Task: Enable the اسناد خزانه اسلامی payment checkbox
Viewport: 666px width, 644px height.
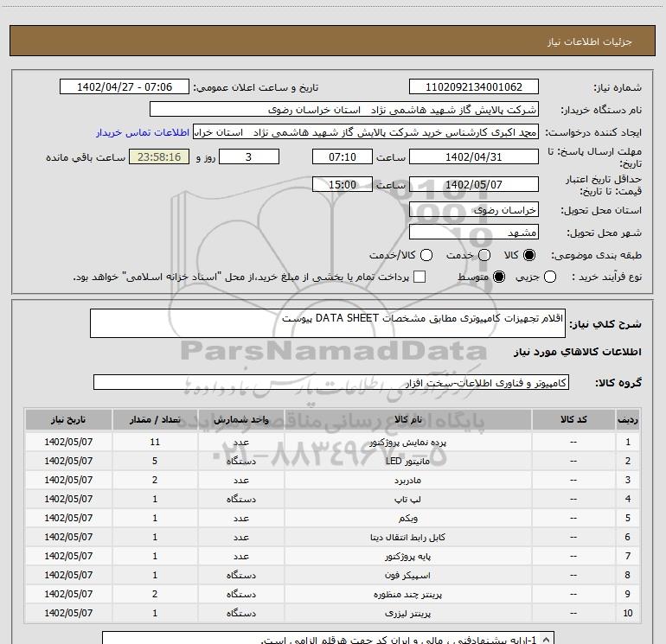Action: [x=420, y=277]
